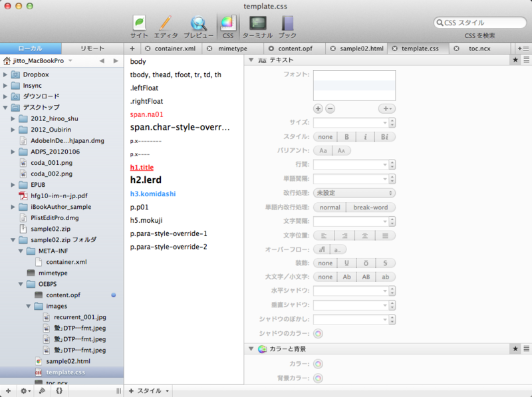Select the CSS color palette icon
The width and height of the screenshot is (532, 397).
(228, 23)
